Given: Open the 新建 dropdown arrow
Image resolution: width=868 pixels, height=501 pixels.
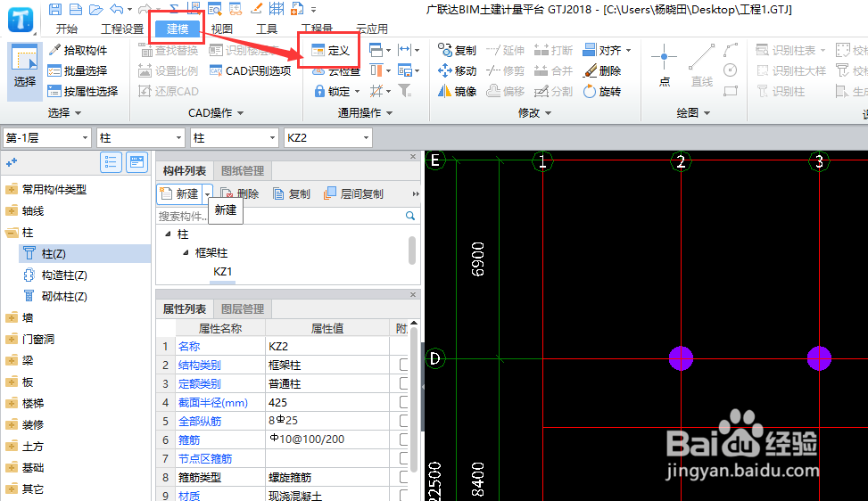Looking at the screenshot, I should (x=207, y=193).
